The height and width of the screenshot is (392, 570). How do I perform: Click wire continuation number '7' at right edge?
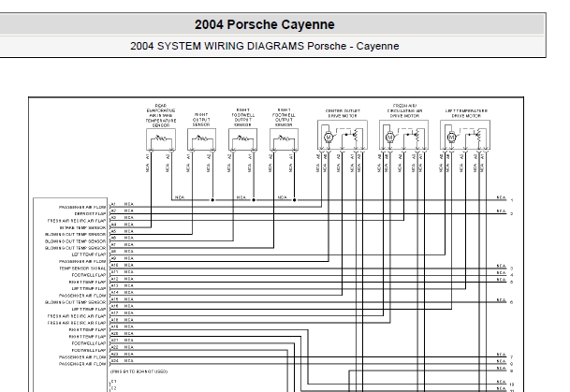tap(511, 357)
